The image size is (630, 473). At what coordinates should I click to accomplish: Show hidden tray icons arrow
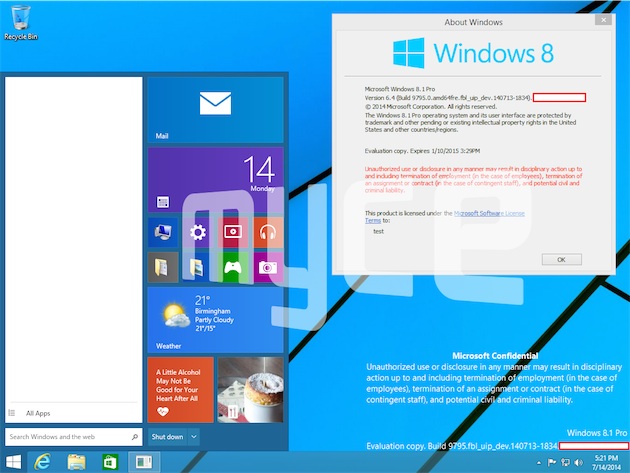pyautogui.click(x=539, y=463)
